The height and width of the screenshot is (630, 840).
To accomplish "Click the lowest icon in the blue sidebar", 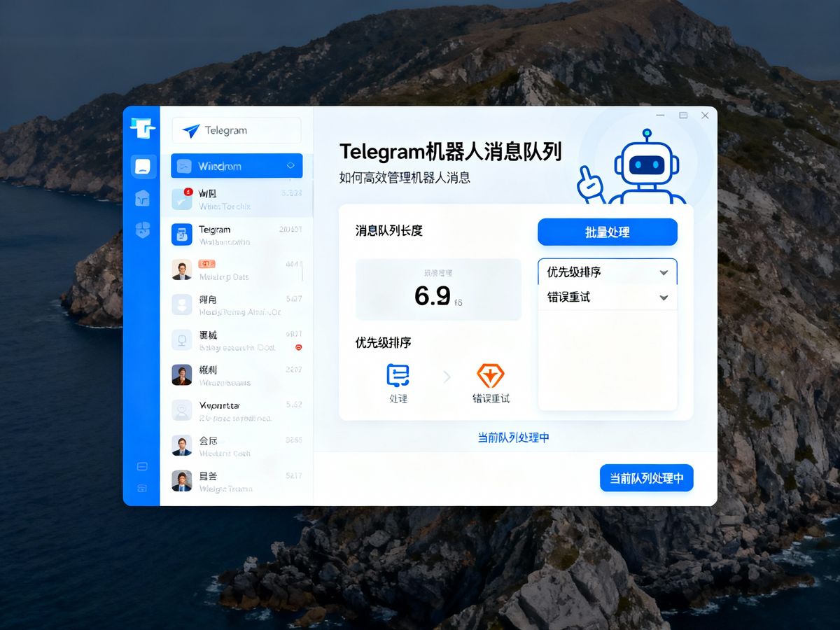I will click(x=142, y=488).
